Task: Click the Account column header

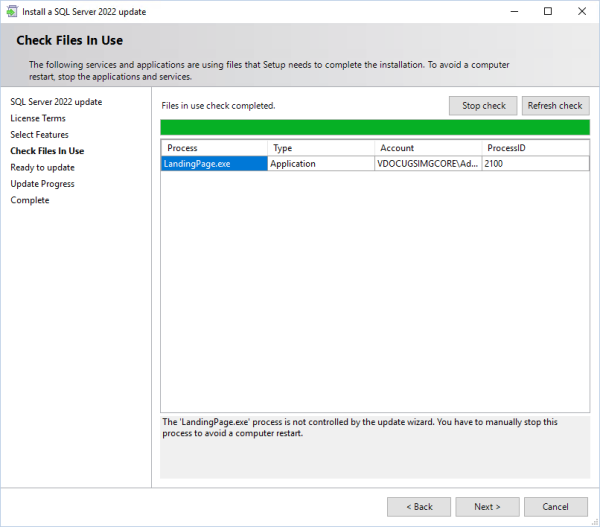Action: [x=427, y=148]
